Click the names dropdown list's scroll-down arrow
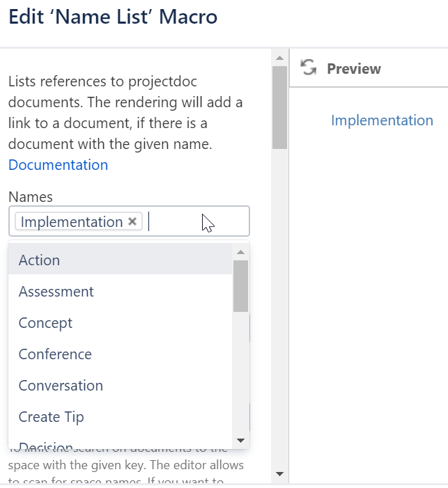This screenshot has height=488, width=448. (x=240, y=440)
